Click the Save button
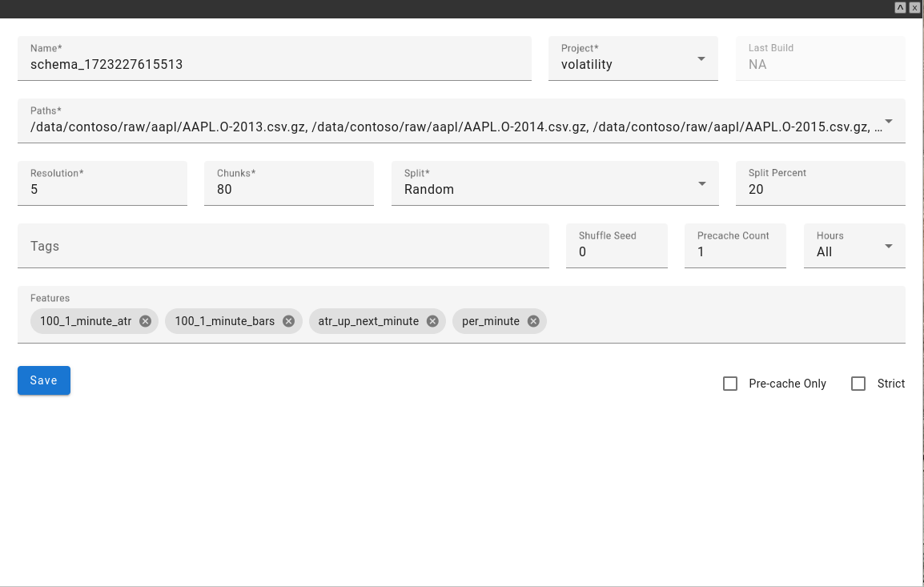 point(43,380)
